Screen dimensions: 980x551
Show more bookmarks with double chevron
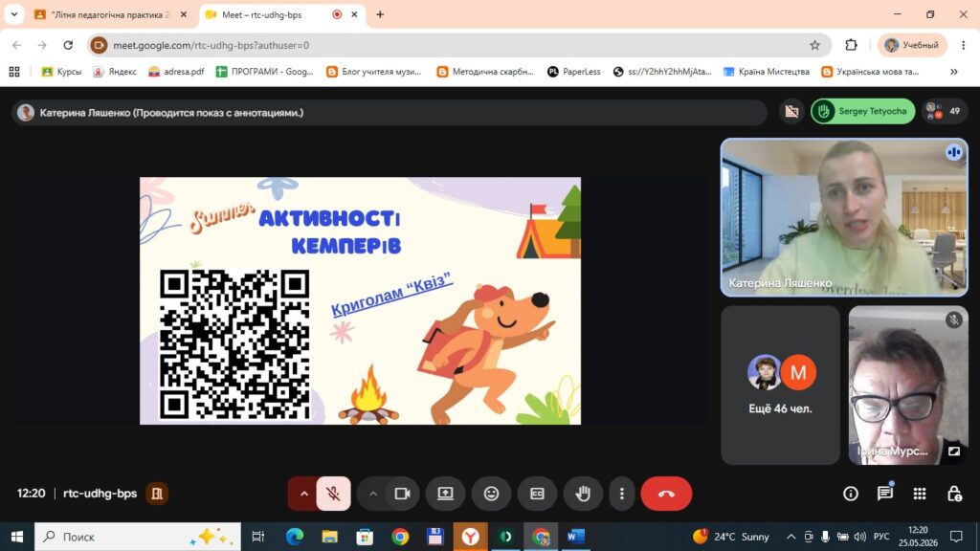(954, 72)
